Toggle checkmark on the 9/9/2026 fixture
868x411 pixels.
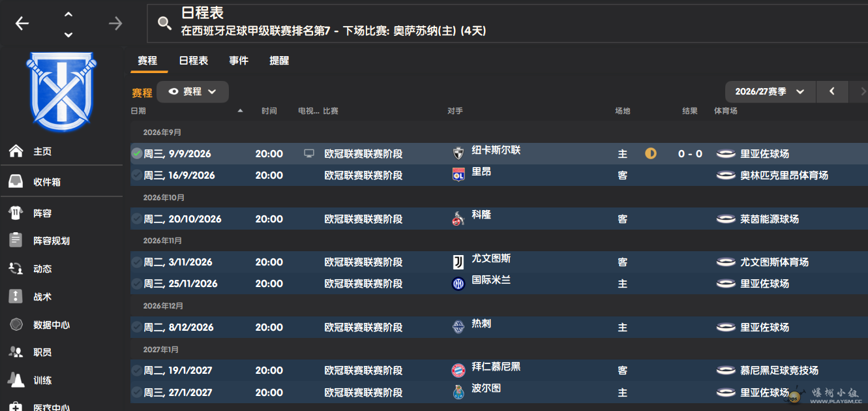(137, 153)
